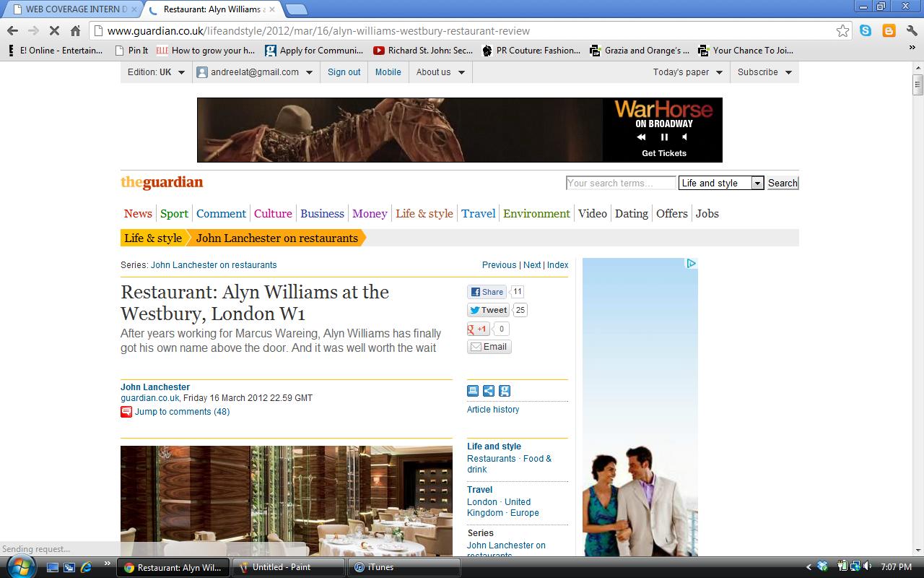
Task: Click Get Tickets on the War Horse ad
Action: pos(664,153)
